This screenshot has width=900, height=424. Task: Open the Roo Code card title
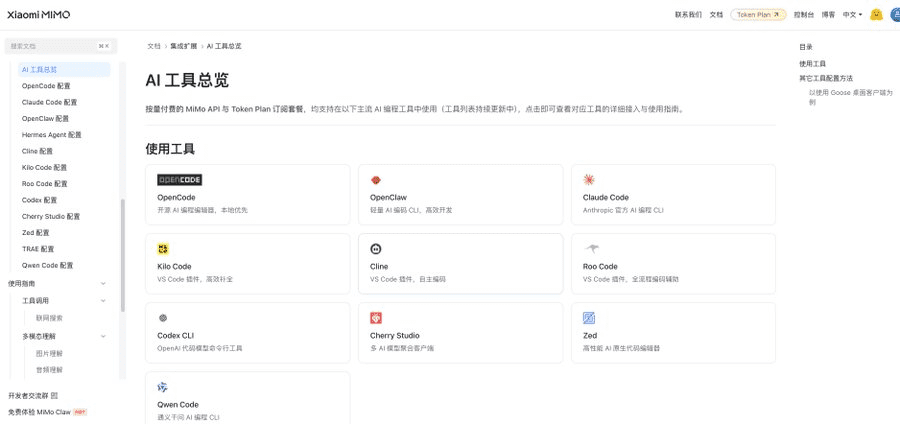[x=600, y=266]
